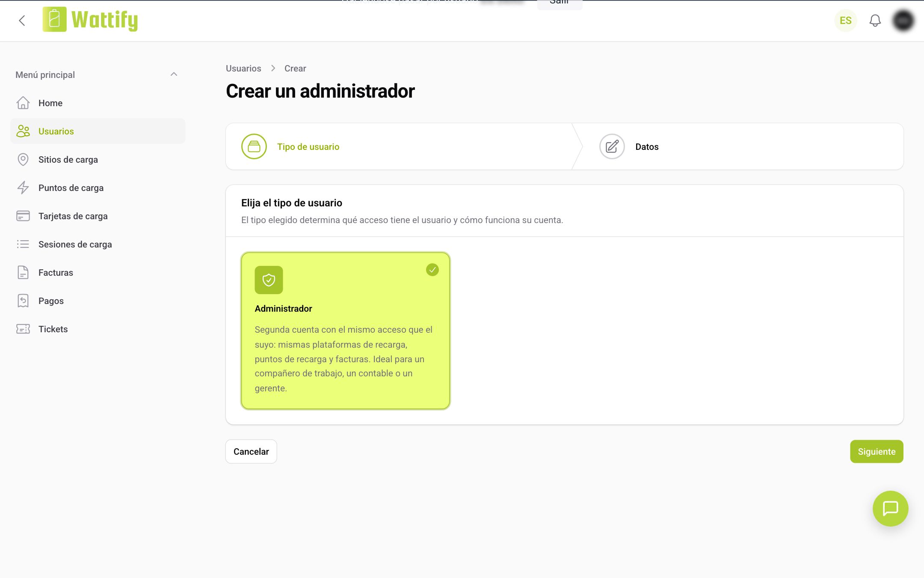
Task: Click the Home house icon
Action: [23, 103]
